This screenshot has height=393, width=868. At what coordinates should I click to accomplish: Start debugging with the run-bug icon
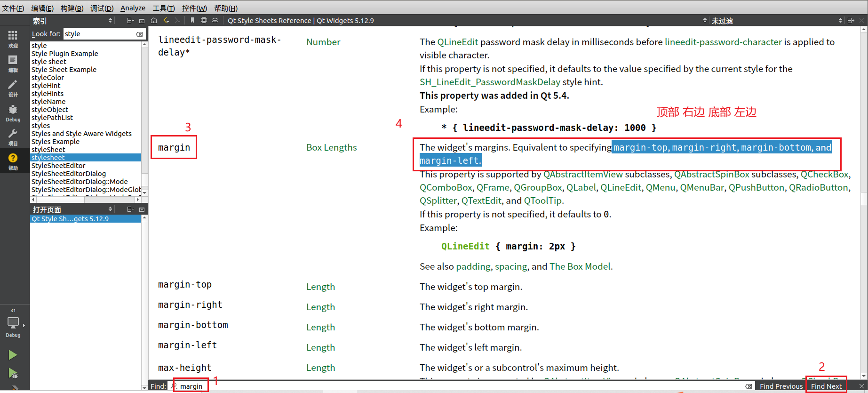pos(13,374)
